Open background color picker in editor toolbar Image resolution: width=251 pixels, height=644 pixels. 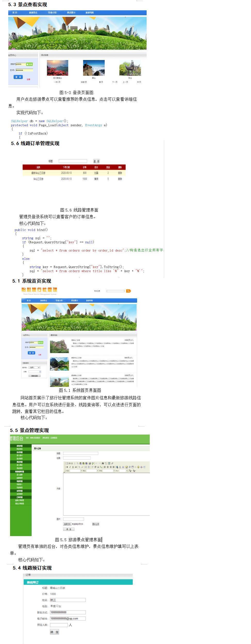point(134,471)
